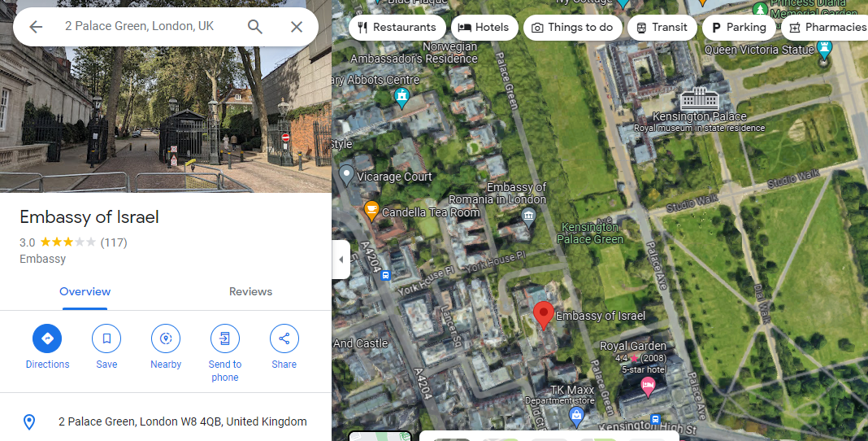Select the Transit chip
The width and height of the screenshot is (868, 441).
662,27
